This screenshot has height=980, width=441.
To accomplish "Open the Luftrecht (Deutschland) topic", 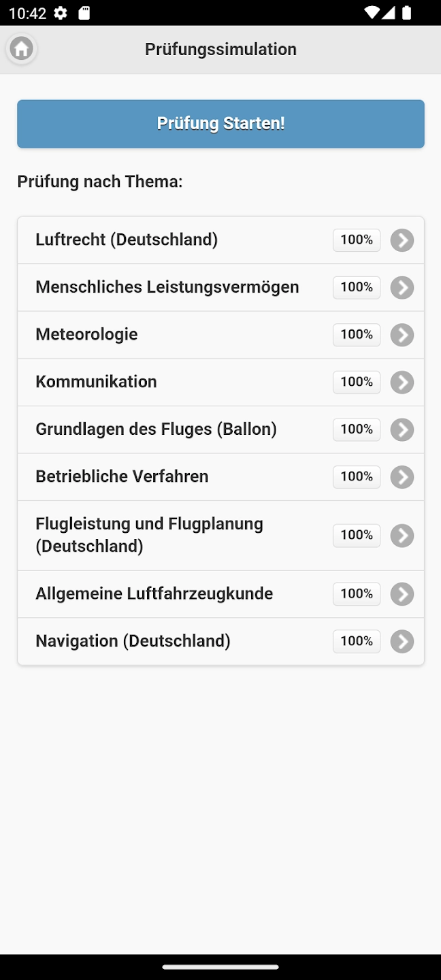I will pyautogui.click(x=127, y=240).
